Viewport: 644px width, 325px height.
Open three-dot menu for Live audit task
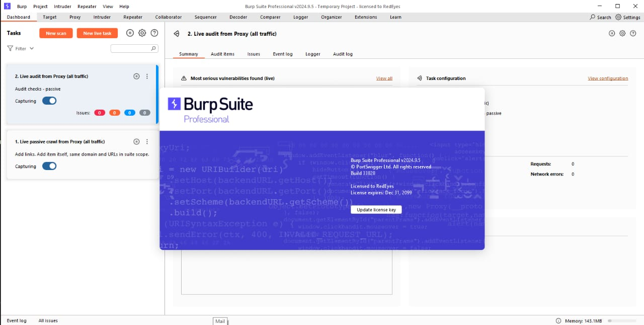pos(147,76)
